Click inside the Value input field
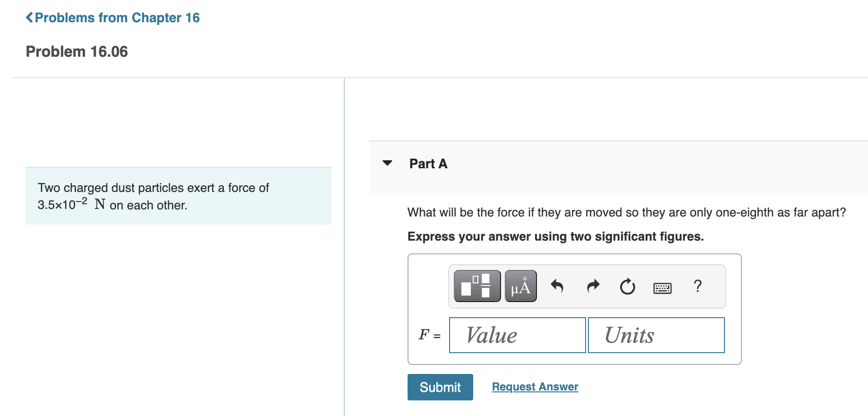Viewport: 868px width, 416px height. coord(517,335)
